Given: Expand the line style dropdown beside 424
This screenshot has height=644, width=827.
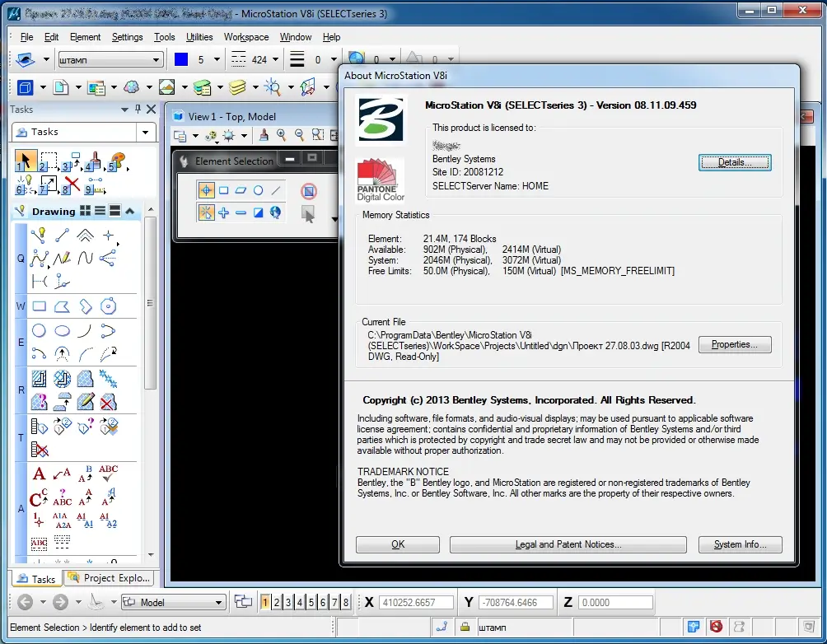Looking at the screenshot, I should point(275,59).
